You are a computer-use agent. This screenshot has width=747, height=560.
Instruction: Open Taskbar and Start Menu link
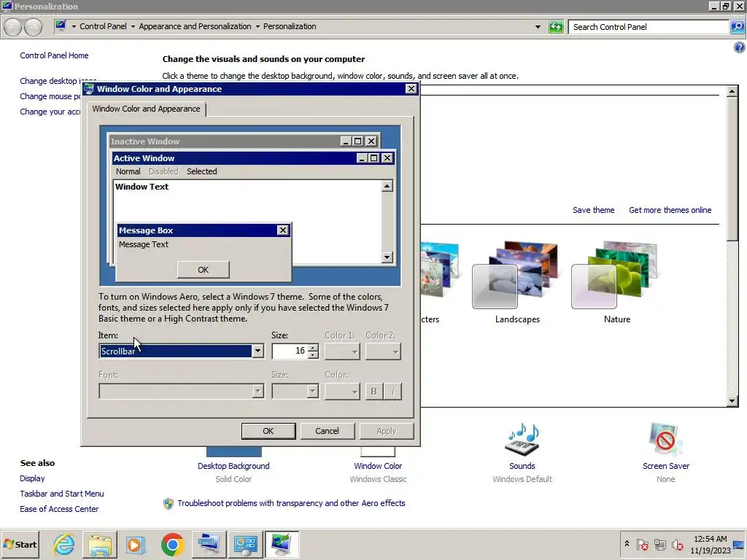pos(62,494)
